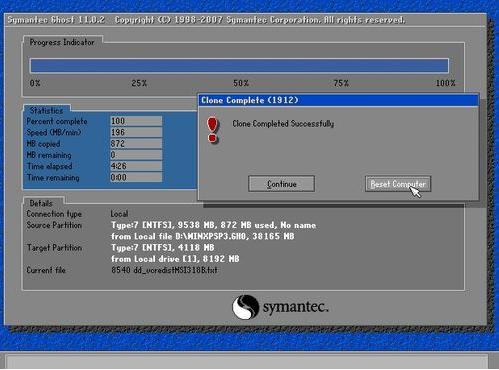Click the Continue button
The height and width of the screenshot is (370, 499).
tap(281, 184)
